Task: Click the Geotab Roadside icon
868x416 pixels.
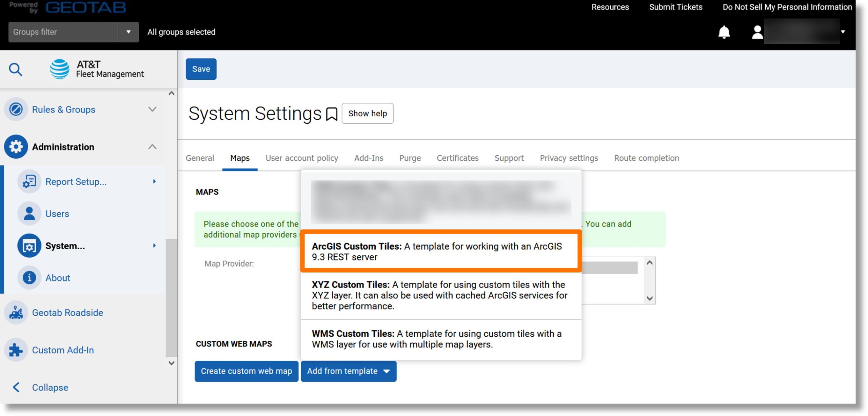Action: [16, 313]
